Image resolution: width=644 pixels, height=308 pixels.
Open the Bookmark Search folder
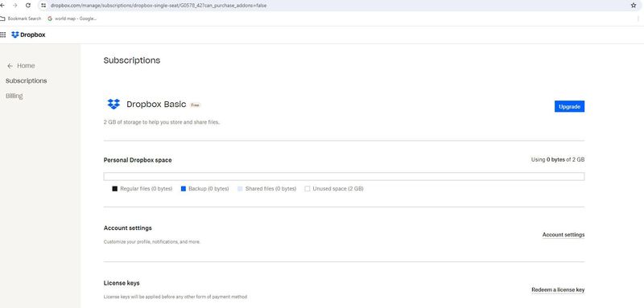click(x=21, y=18)
